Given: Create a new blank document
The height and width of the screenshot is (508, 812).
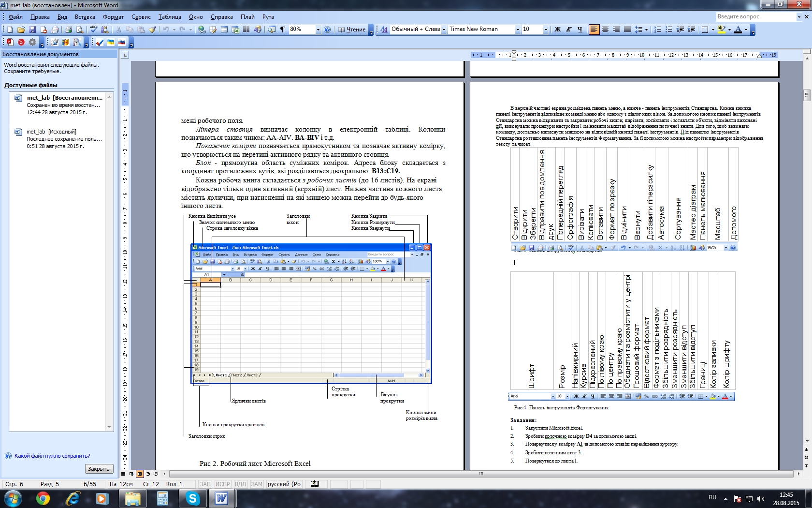Looking at the screenshot, I should [10, 30].
